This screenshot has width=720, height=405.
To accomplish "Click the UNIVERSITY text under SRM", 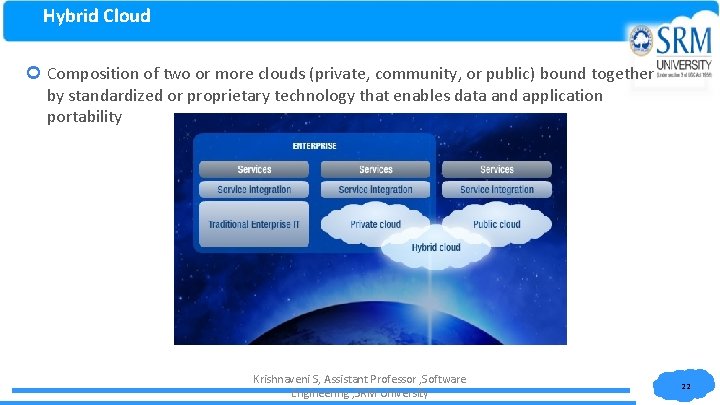I will (x=684, y=65).
